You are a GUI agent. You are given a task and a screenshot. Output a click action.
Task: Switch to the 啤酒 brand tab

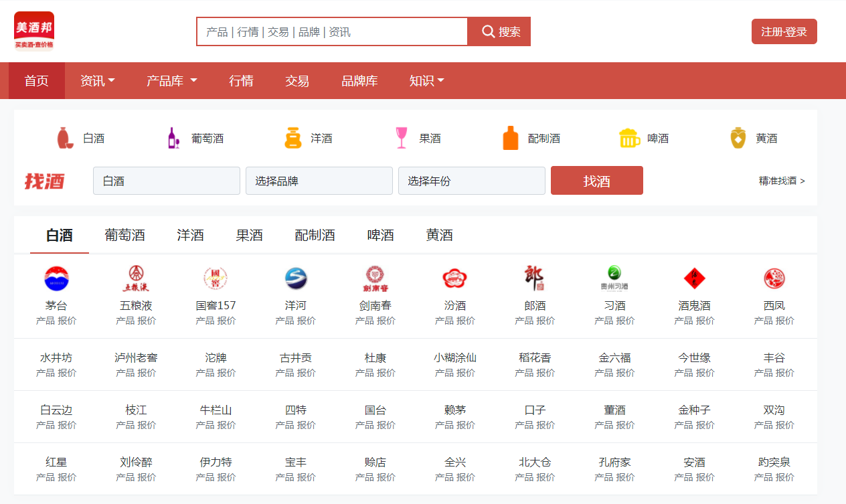pos(381,235)
